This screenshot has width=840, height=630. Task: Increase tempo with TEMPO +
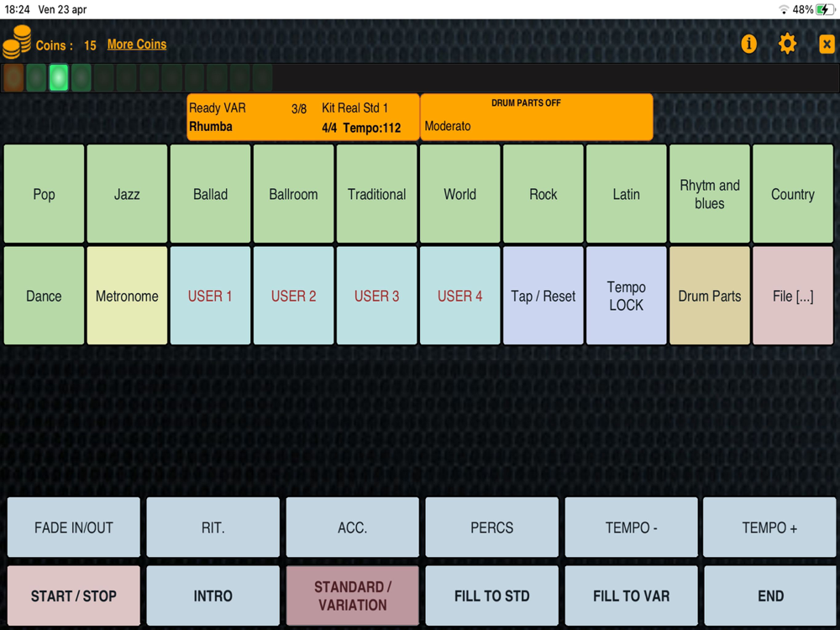(x=769, y=528)
